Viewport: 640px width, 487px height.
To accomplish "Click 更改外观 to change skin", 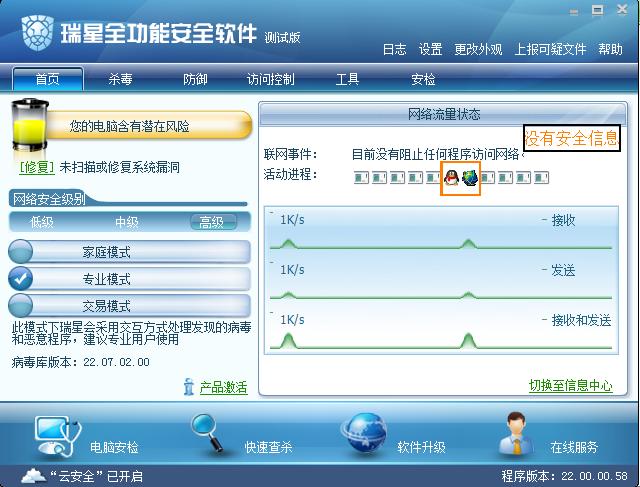I will tap(478, 49).
